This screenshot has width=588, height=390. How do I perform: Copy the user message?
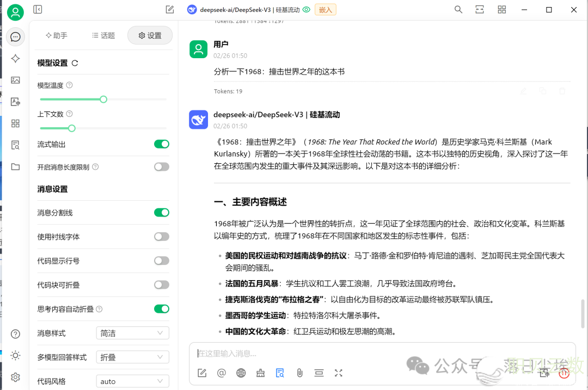543,91
